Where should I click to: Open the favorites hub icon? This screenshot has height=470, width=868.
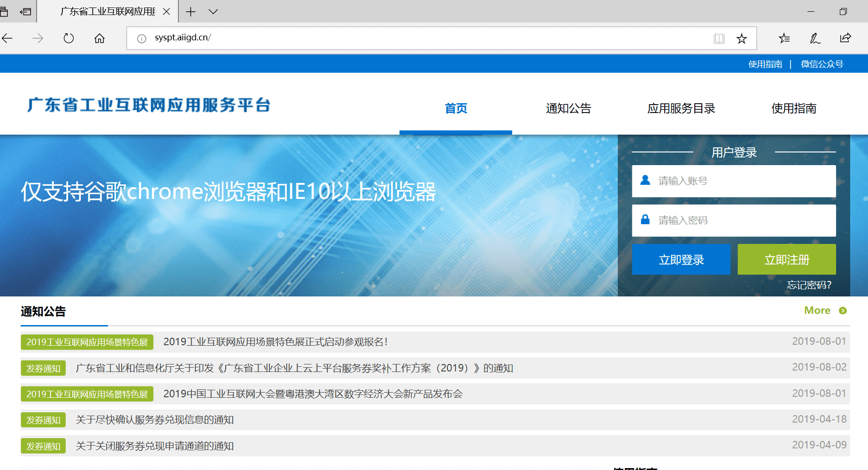click(x=784, y=38)
